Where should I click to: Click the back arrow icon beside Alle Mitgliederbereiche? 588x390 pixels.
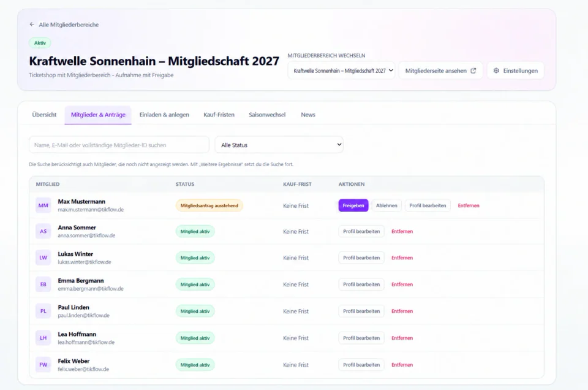coord(32,25)
